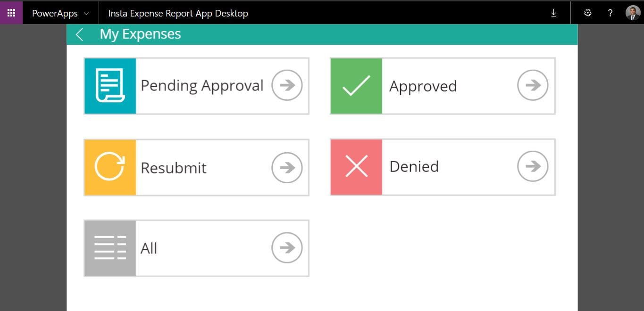The height and width of the screenshot is (311, 644).
Task: Open the settings gear icon
Action: click(x=588, y=13)
